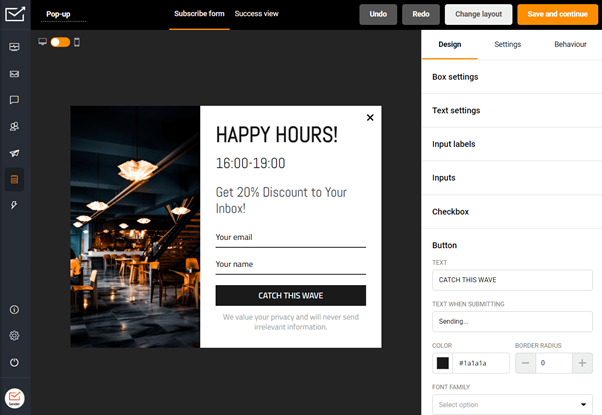The width and height of the screenshot is (602, 415).
Task: Click the button color swatch #1a1a1a
Action: click(x=442, y=363)
